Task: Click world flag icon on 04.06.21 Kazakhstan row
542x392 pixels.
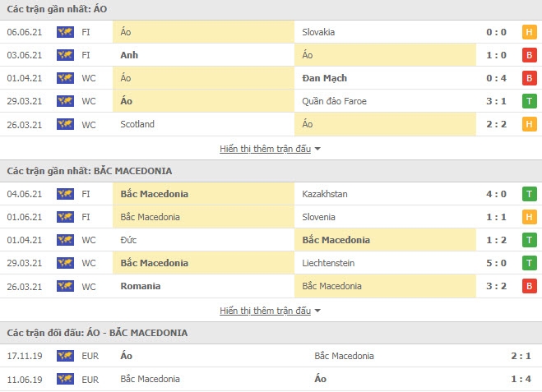Action: point(65,194)
